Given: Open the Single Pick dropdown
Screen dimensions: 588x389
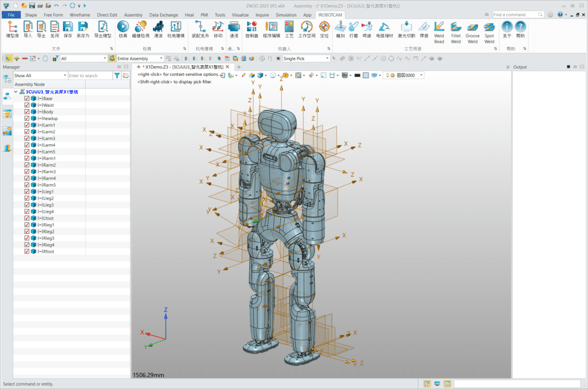Looking at the screenshot, I should point(306,59).
